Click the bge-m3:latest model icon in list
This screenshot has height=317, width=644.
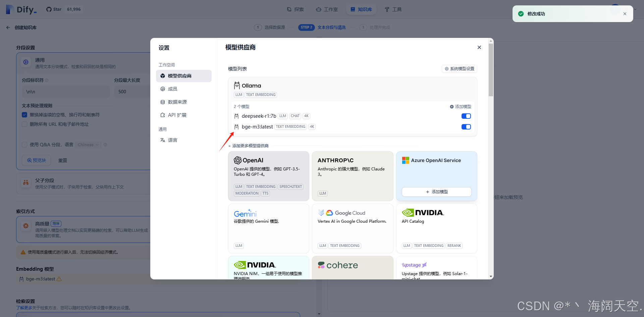(236, 127)
